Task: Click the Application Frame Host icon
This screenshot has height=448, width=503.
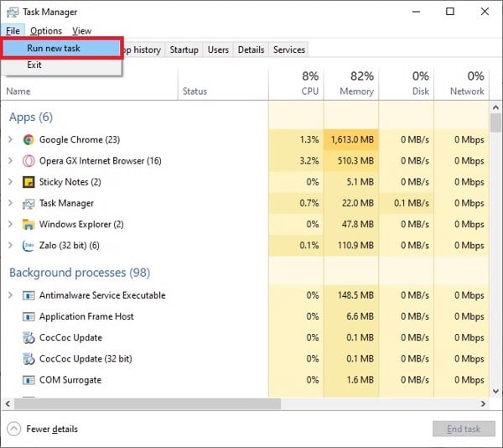Action: [x=29, y=316]
